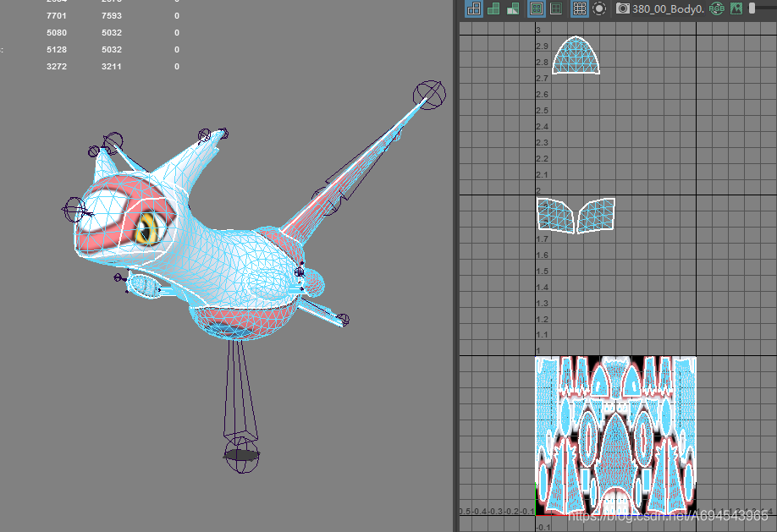The width and height of the screenshot is (777, 532).
Task: Toggle the UV editor grid display icon
Action: point(579,8)
